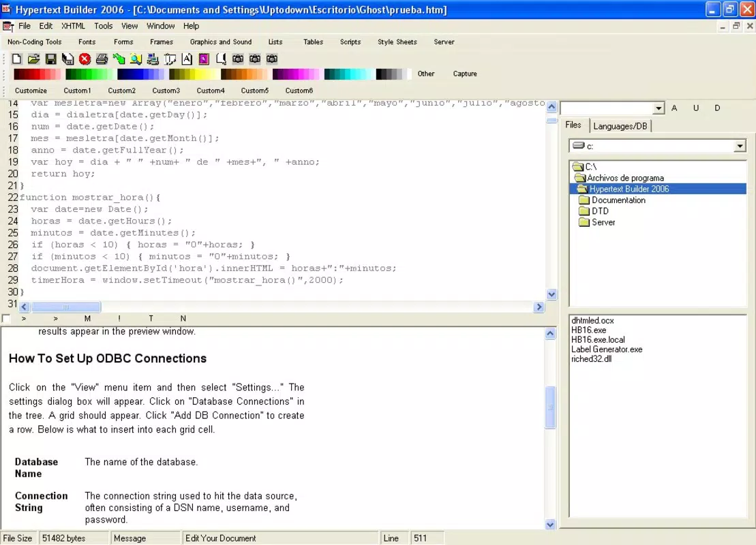Image resolution: width=756 pixels, height=545 pixels.
Task: Click the New document icon
Action: (16, 59)
